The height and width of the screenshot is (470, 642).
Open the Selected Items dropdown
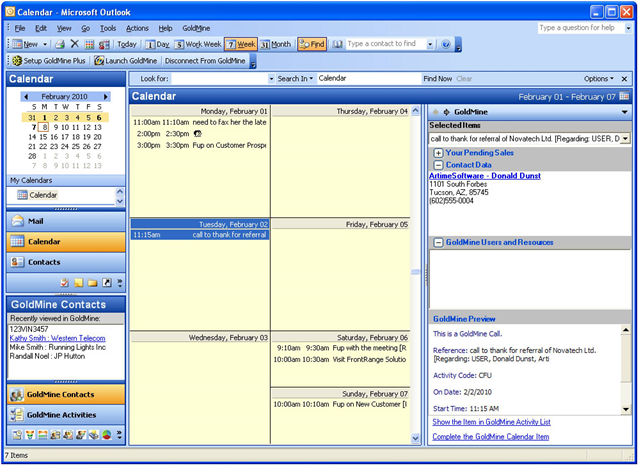pyautogui.click(x=626, y=138)
